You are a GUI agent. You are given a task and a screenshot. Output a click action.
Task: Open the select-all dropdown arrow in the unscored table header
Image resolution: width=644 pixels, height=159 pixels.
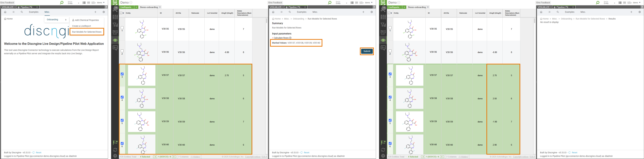[x=123, y=13]
